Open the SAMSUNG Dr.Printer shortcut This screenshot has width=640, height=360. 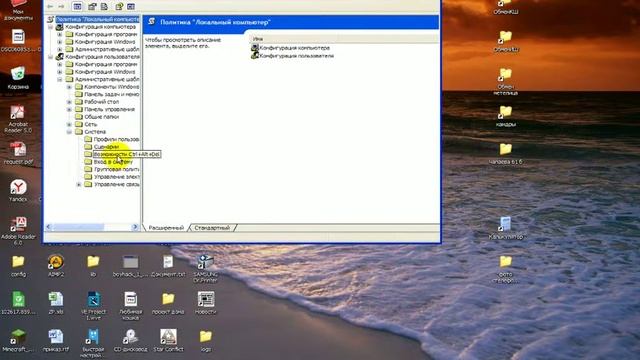click(x=205, y=269)
